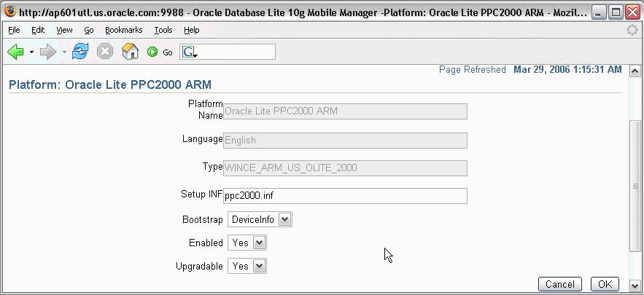Screen dimensions: 644x295
Task: Maximize the browser window
Action: click(616, 12)
